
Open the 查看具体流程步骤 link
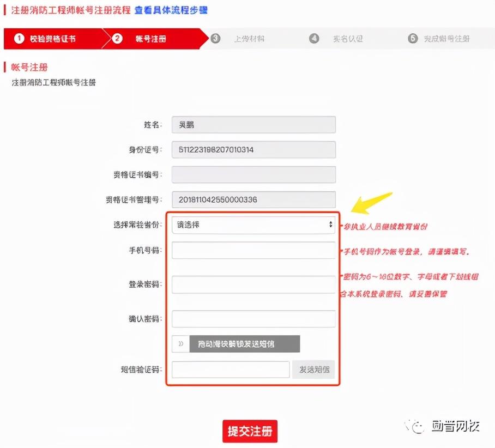[x=171, y=10]
